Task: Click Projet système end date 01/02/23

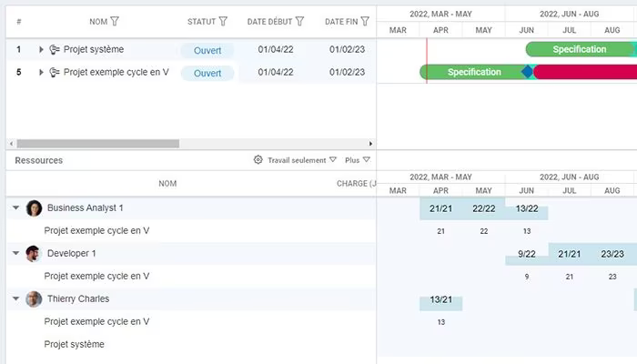Action: 347,49
